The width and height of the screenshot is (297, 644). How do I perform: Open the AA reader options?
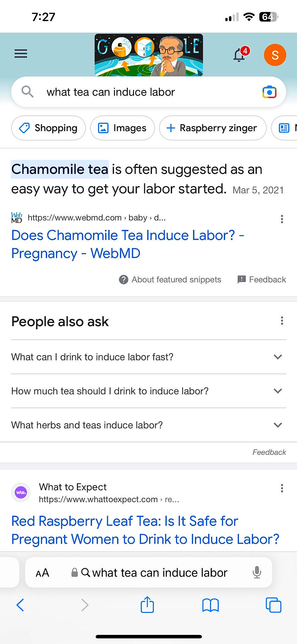tap(42, 573)
